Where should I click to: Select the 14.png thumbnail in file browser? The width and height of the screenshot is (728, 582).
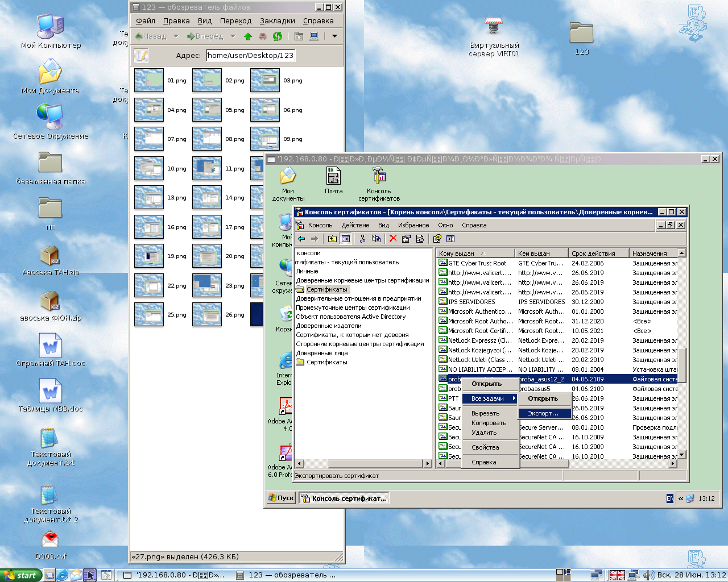pyautogui.click(x=207, y=198)
